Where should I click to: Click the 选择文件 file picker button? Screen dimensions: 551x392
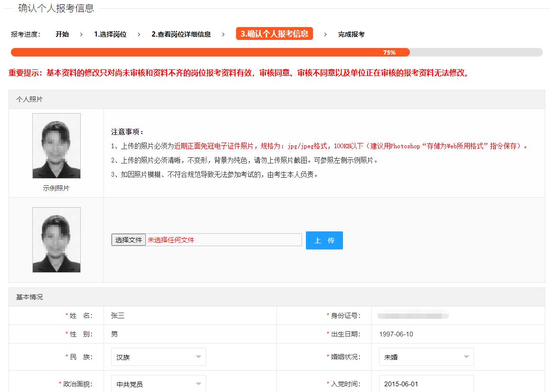click(128, 239)
